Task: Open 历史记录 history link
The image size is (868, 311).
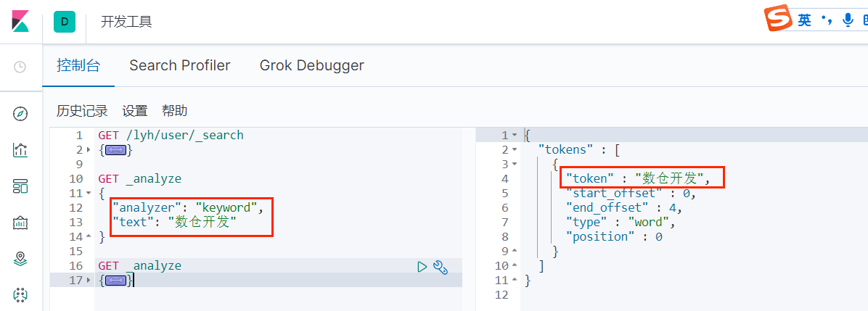Action: pyautogui.click(x=82, y=111)
